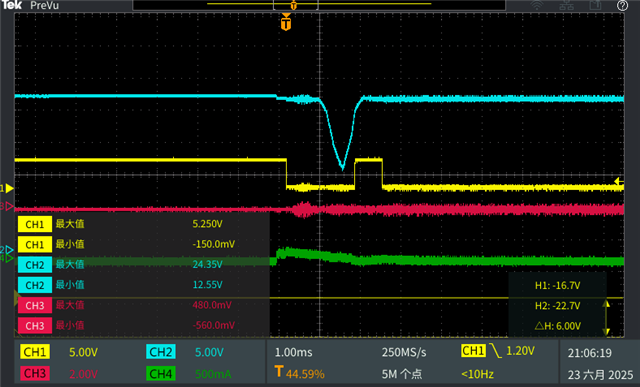The height and width of the screenshot is (387, 640).
Task: Click the waveform overview bar at top
Action: coord(319,5)
